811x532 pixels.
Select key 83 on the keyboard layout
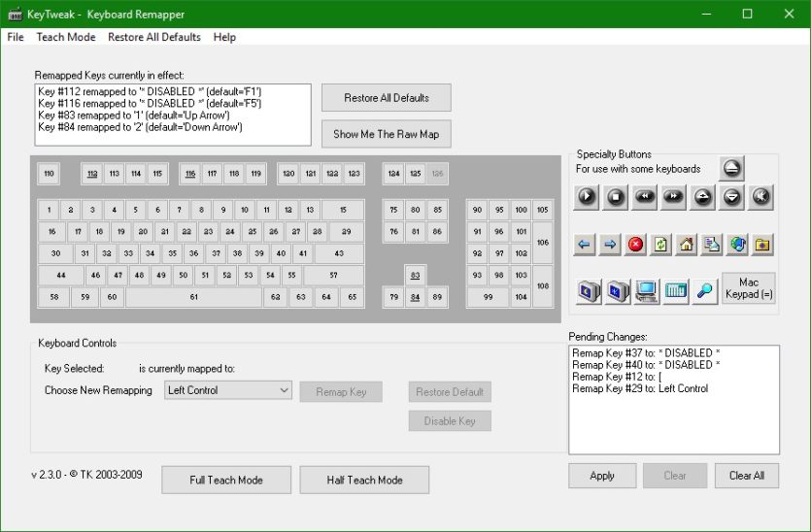click(x=416, y=275)
